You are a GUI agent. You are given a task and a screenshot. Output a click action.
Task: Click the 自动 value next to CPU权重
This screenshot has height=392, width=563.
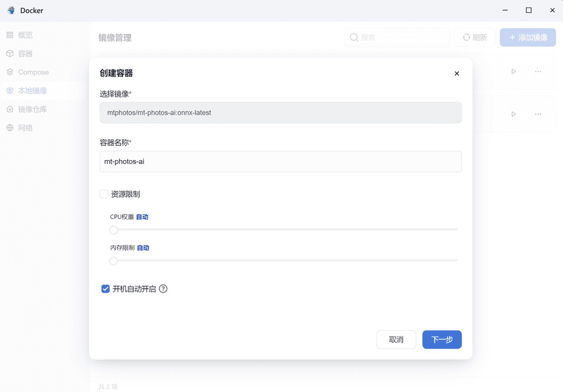142,217
